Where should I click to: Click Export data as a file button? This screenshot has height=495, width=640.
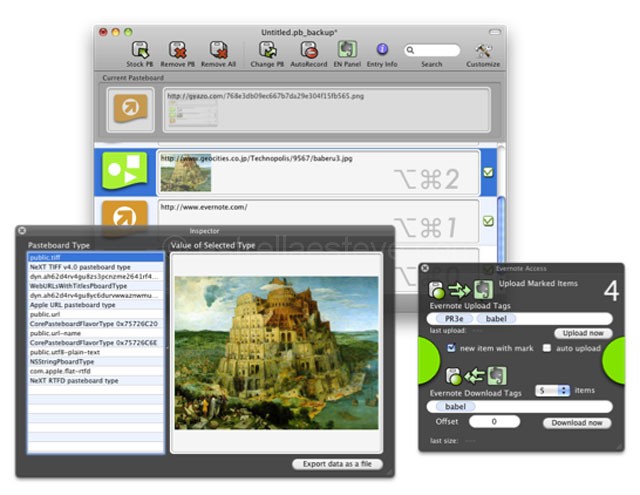pyautogui.click(x=337, y=464)
